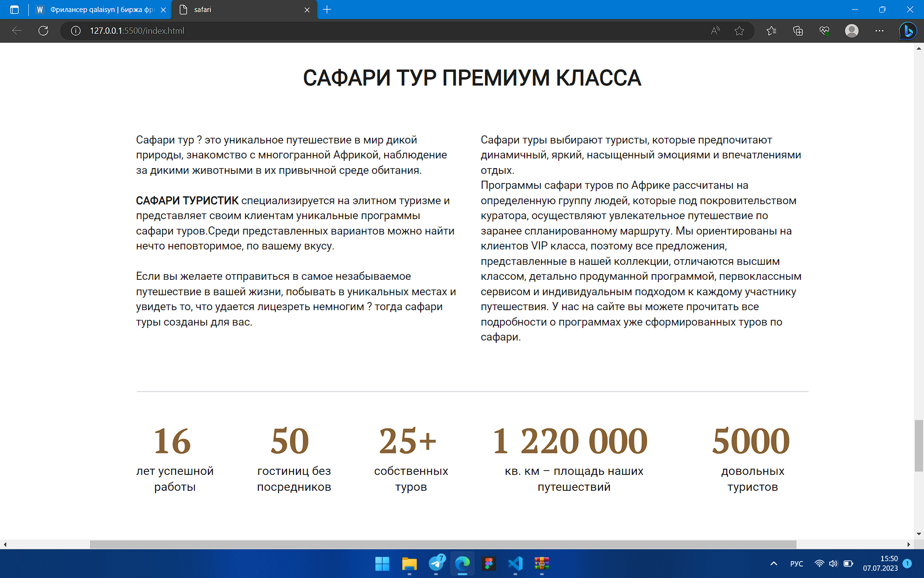Image resolution: width=924 pixels, height=578 pixels.
Task: Click the 50 statistic number
Action: [290, 441]
